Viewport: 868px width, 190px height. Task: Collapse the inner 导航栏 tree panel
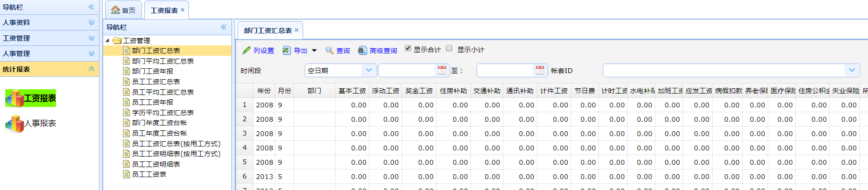pos(224,27)
